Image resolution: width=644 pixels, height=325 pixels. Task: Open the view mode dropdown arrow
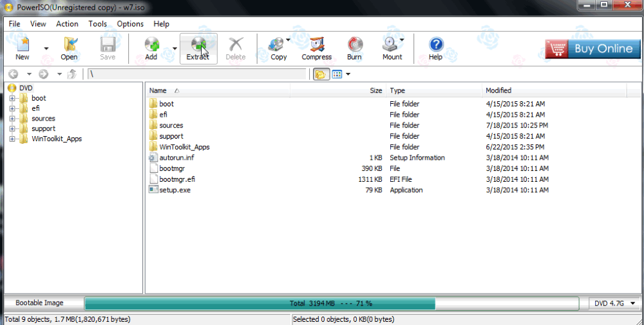coord(348,74)
